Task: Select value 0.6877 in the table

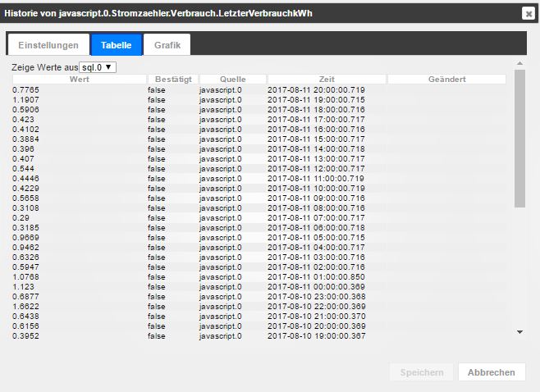Action: tap(25, 296)
